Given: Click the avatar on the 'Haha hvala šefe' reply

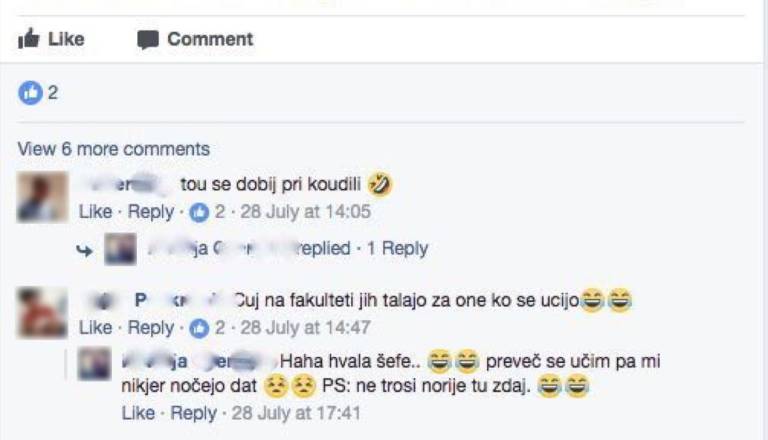Looking at the screenshot, I should (x=95, y=363).
